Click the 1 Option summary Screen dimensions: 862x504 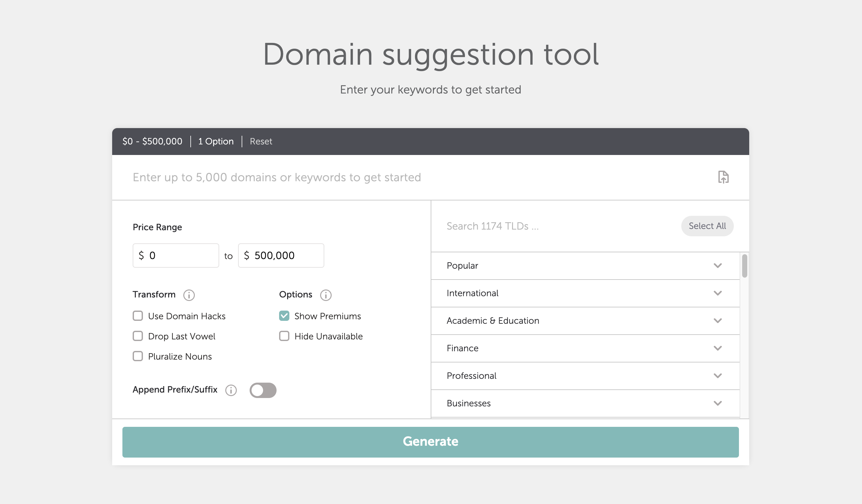pos(216,141)
